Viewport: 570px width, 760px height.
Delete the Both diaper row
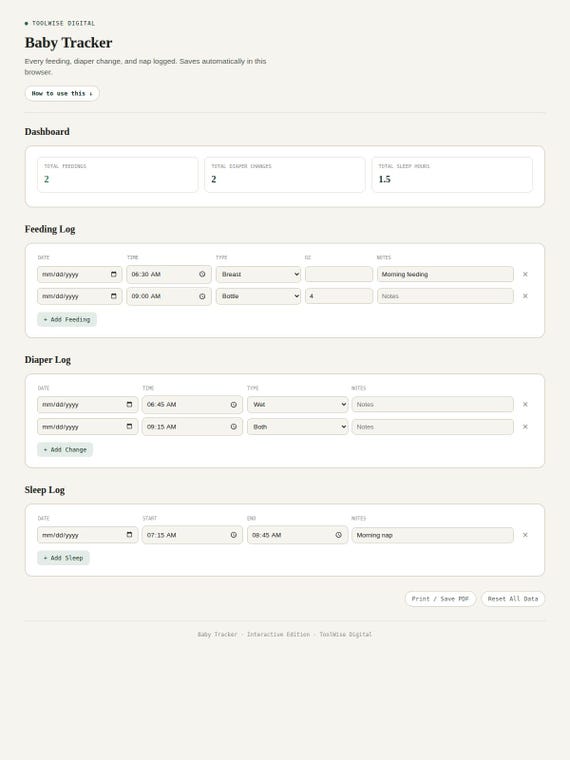click(x=525, y=427)
